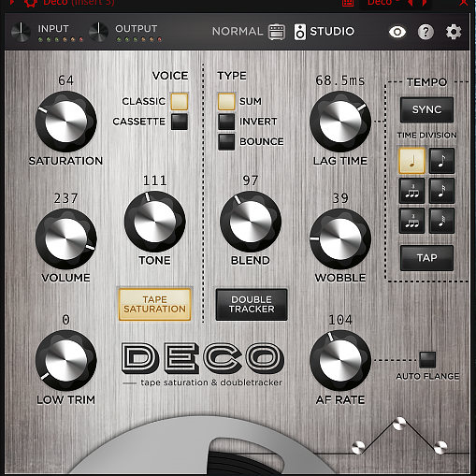The width and height of the screenshot is (476, 476).
Task: Select the thirty-second note time division
Action: (441, 221)
